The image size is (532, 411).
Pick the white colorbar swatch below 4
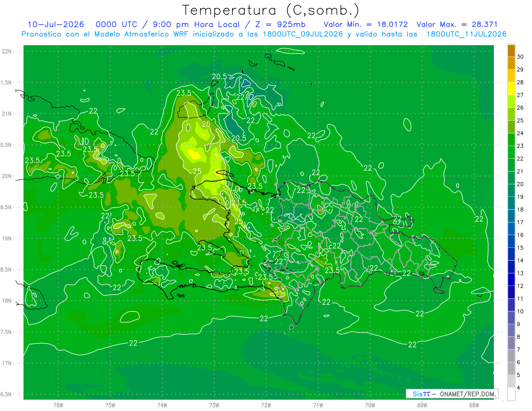click(511, 394)
